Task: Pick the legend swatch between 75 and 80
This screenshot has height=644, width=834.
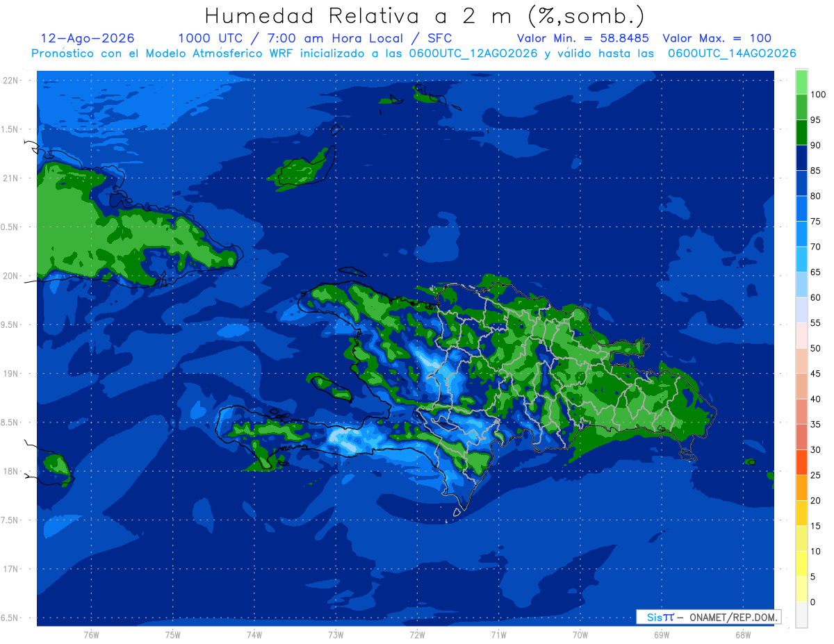Action: click(801, 208)
